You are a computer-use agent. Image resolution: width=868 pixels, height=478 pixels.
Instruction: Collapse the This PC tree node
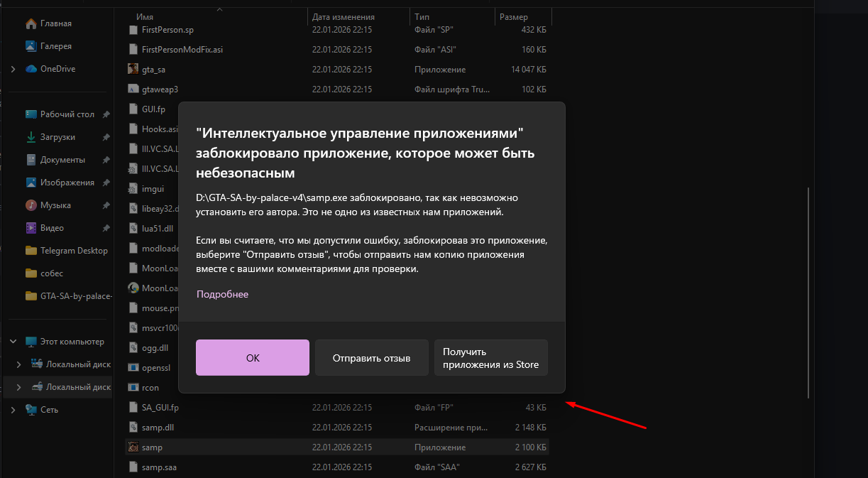click(x=13, y=342)
